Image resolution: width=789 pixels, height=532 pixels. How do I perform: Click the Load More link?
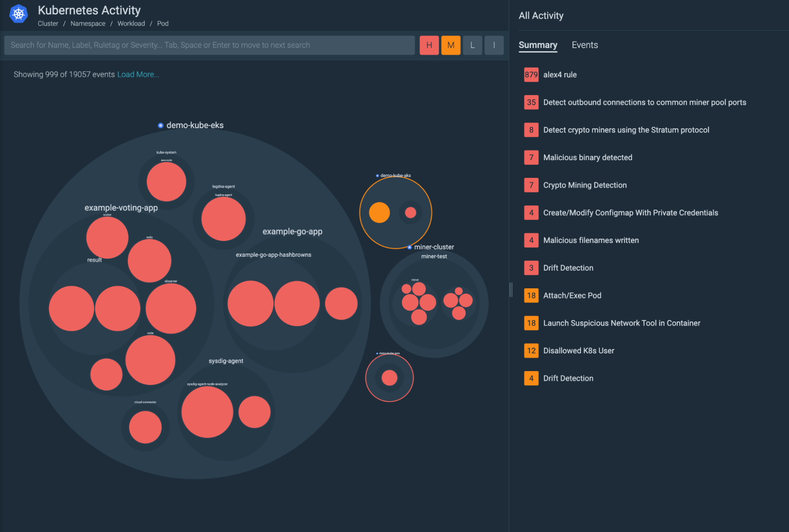point(138,74)
